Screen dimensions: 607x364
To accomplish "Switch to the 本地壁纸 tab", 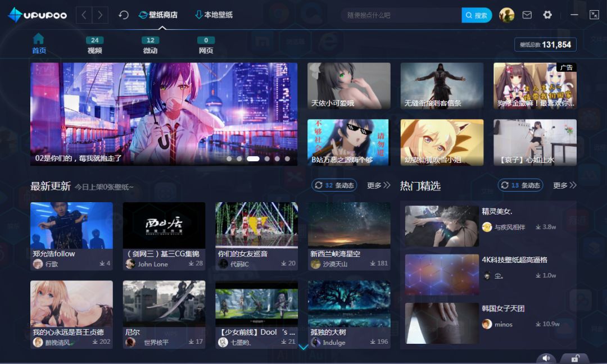I will pyautogui.click(x=214, y=15).
